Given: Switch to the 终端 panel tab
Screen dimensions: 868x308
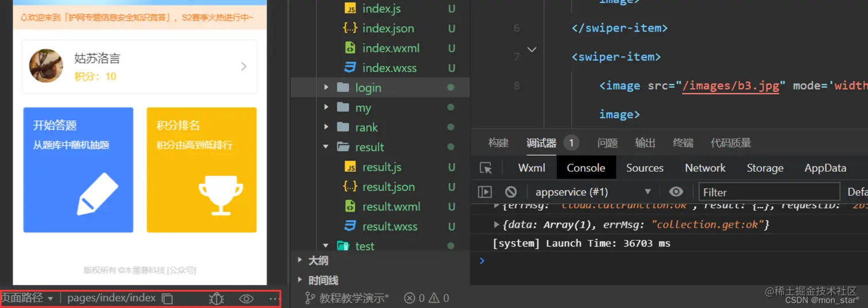Looking at the screenshot, I should [683, 143].
